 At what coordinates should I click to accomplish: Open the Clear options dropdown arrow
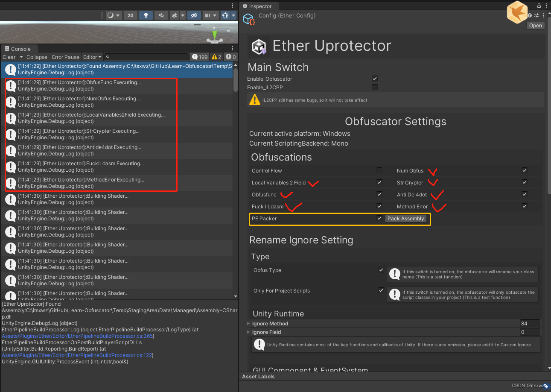pos(20,57)
